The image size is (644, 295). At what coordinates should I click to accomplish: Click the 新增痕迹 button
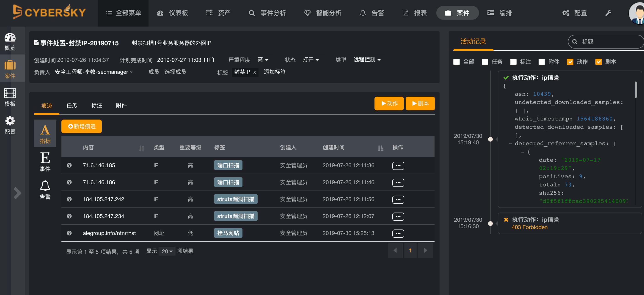click(82, 126)
